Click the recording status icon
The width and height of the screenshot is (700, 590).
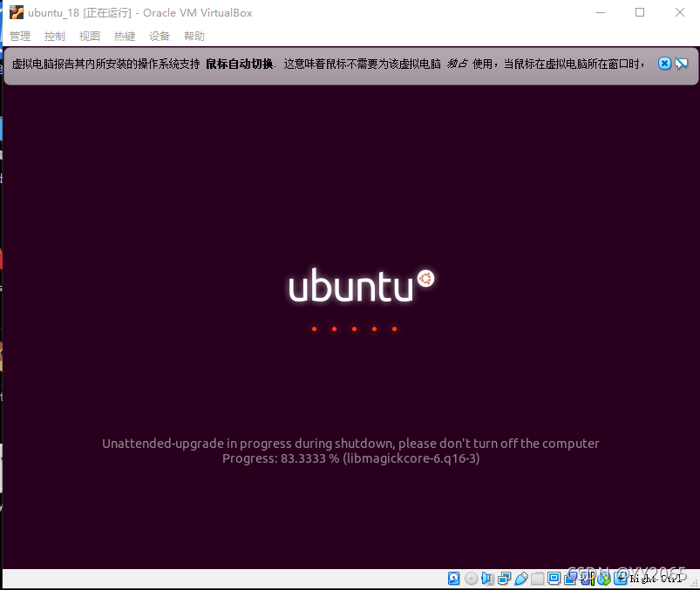coord(571,579)
